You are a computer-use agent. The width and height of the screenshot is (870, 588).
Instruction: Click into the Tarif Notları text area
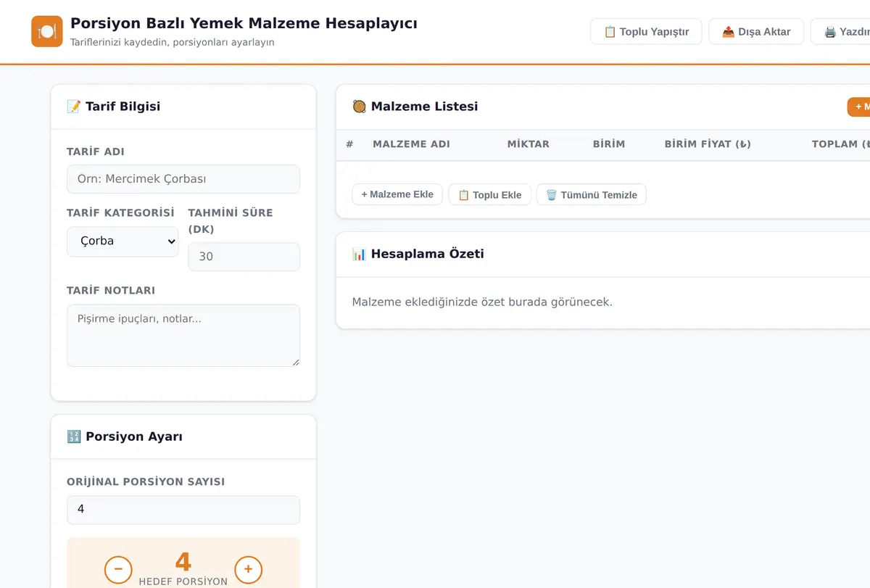pyautogui.click(x=183, y=336)
